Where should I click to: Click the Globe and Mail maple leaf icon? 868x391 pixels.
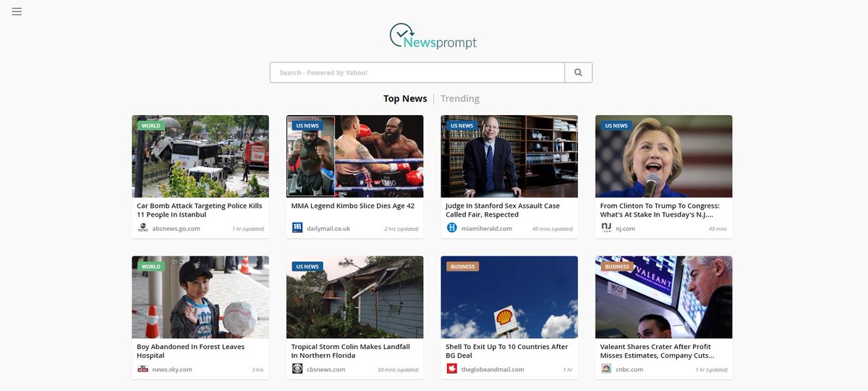[452, 369]
